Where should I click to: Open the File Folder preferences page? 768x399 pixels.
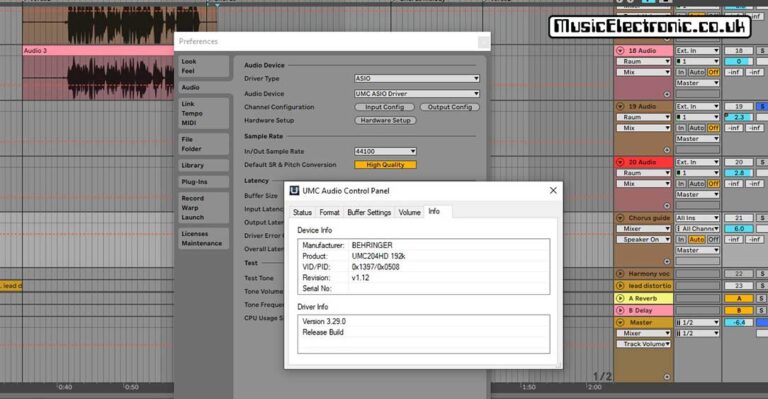(x=203, y=144)
